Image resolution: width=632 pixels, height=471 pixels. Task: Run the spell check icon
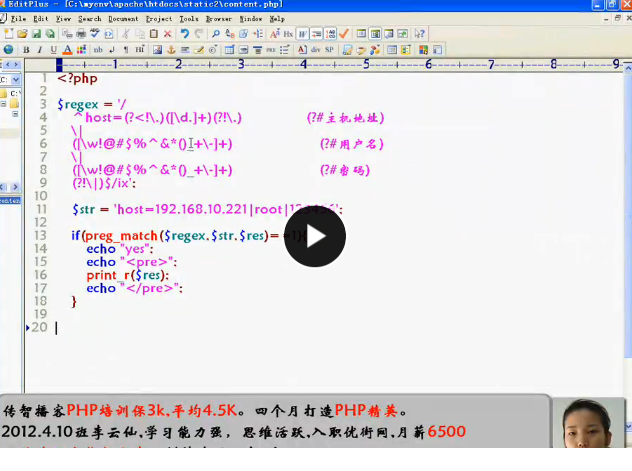95,34
